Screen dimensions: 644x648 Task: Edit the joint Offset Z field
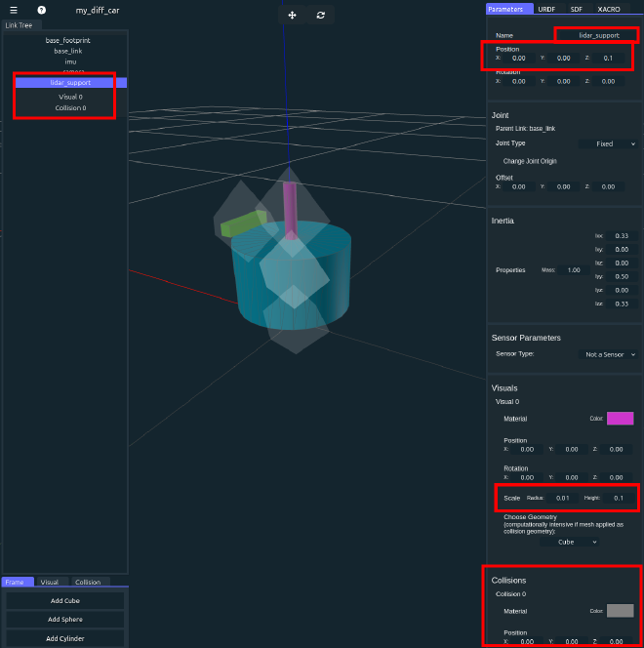click(x=608, y=186)
